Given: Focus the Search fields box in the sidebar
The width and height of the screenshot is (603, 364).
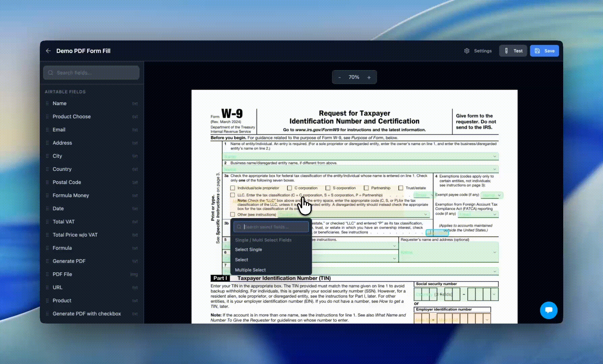Looking at the screenshot, I should click(91, 73).
